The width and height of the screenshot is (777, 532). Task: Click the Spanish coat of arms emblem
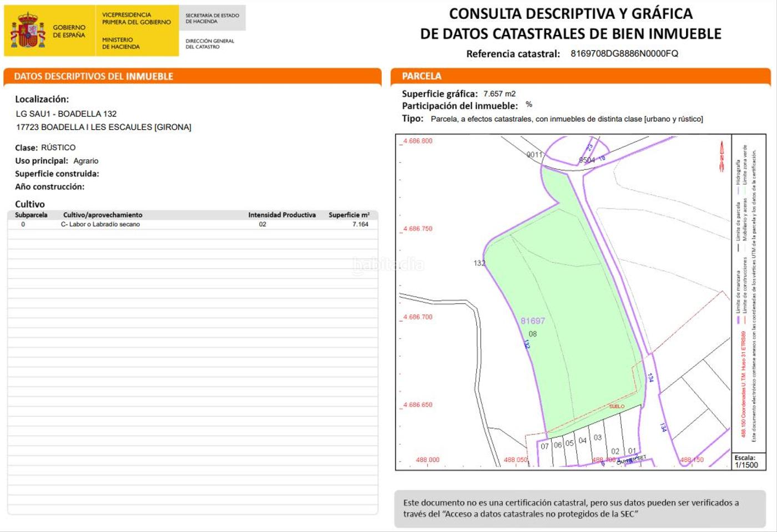click(28, 31)
